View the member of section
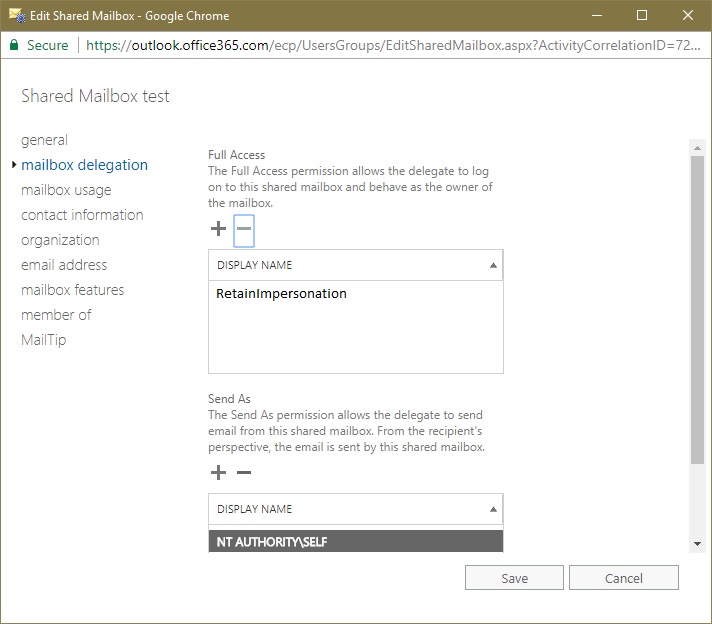The height and width of the screenshot is (624, 712). 56,315
